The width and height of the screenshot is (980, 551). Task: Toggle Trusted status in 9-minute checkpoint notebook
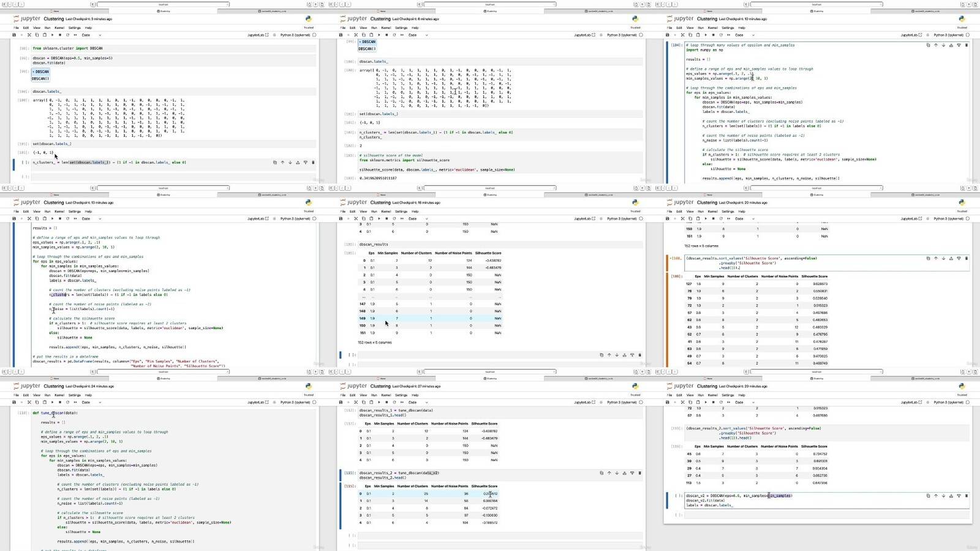(309, 28)
